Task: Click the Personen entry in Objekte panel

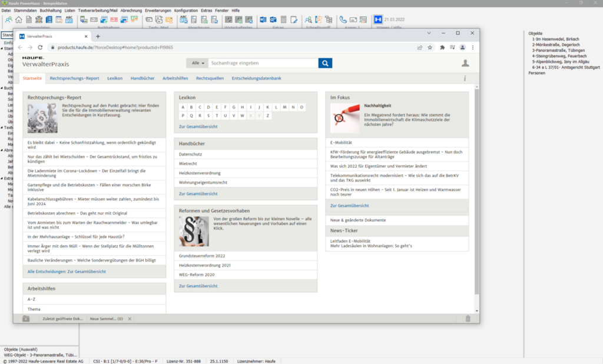Action: (536, 72)
